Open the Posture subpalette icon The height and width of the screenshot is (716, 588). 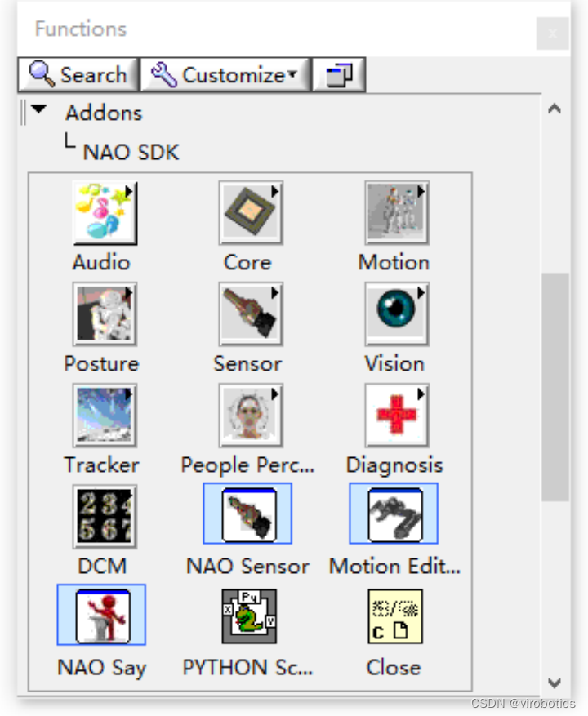click(x=105, y=314)
